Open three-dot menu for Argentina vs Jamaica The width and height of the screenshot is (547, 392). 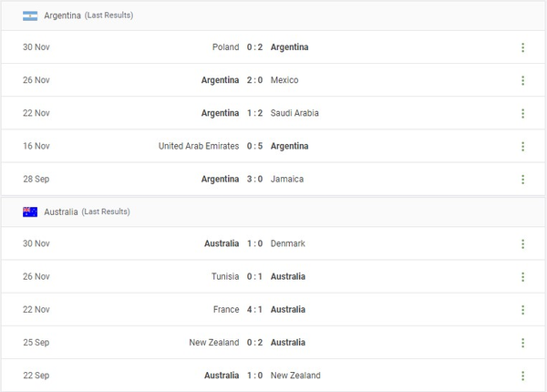point(522,179)
